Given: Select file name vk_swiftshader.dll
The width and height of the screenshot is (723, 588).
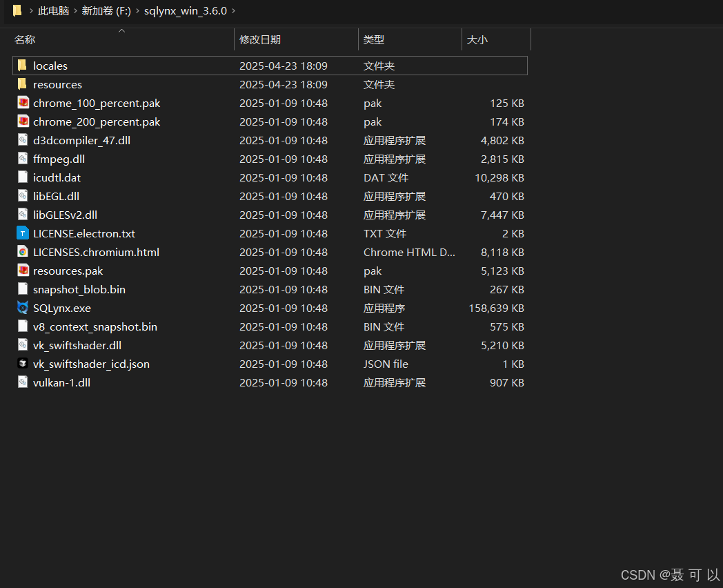Looking at the screenshot, I should 77,346.
